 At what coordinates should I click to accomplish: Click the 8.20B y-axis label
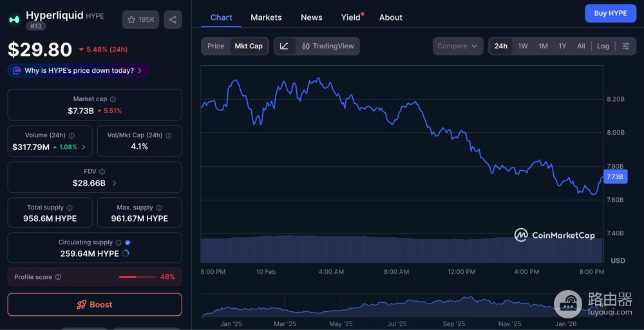615,99
